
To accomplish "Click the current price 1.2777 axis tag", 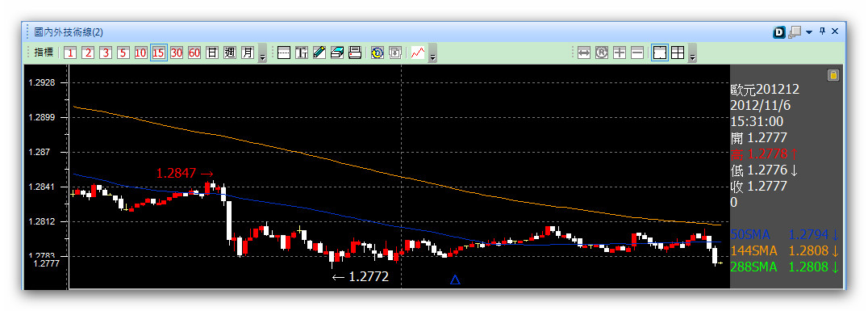I will (46, 264).
